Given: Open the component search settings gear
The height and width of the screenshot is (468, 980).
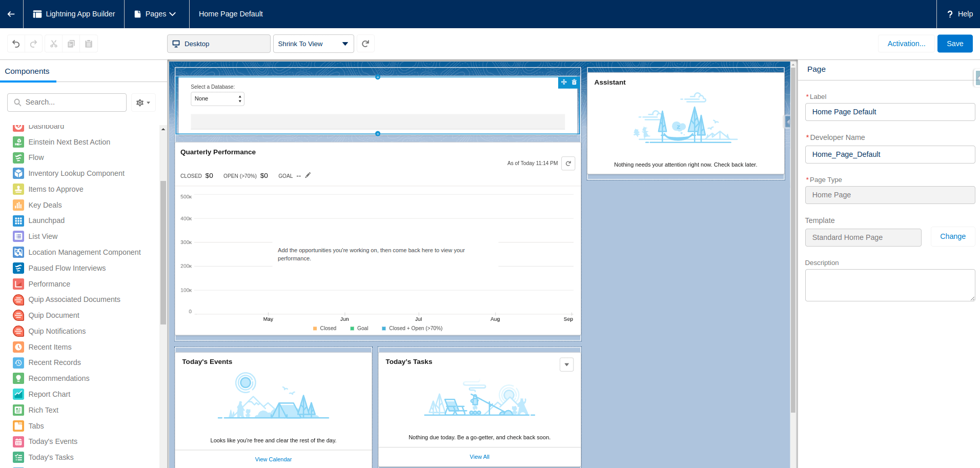Looking at the screenshot, I should pyautogui.click(x=140, y=102).
